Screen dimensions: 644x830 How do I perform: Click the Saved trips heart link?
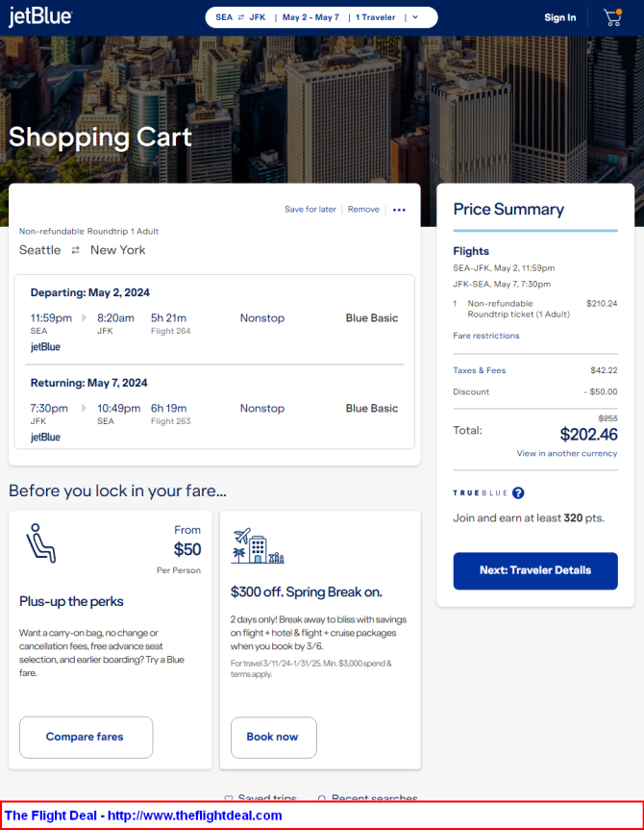click(x=260, y=798)
